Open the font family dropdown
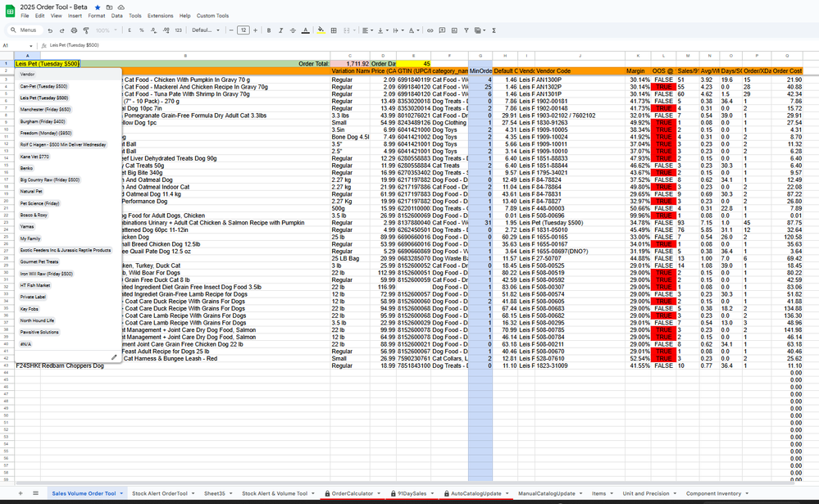The height and width of the screenshot is (504, 819). [206, 30]
